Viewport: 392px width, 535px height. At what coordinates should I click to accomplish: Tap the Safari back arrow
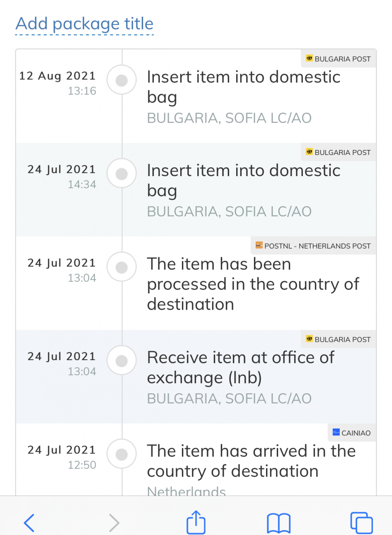pos(29,523)
